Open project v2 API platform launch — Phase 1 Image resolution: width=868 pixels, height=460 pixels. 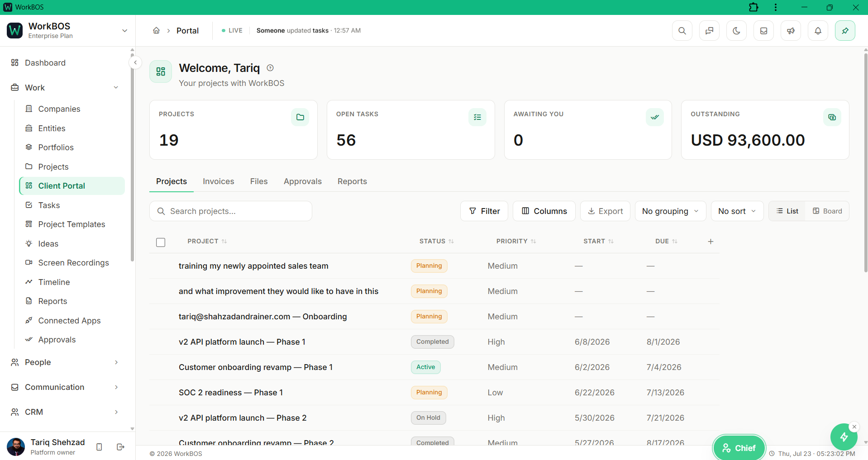[242, 342]
